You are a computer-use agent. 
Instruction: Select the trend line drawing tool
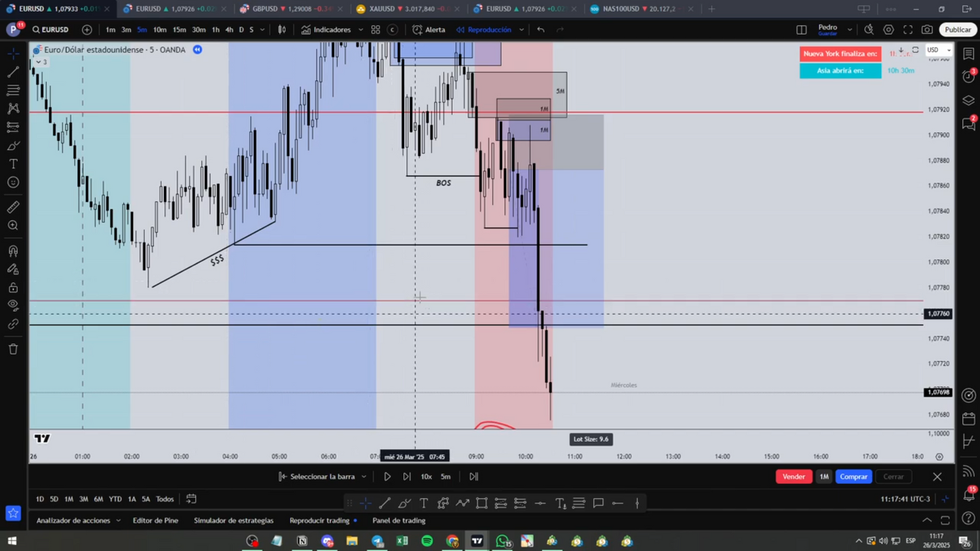pyautogui.click(x=13, y=72)
